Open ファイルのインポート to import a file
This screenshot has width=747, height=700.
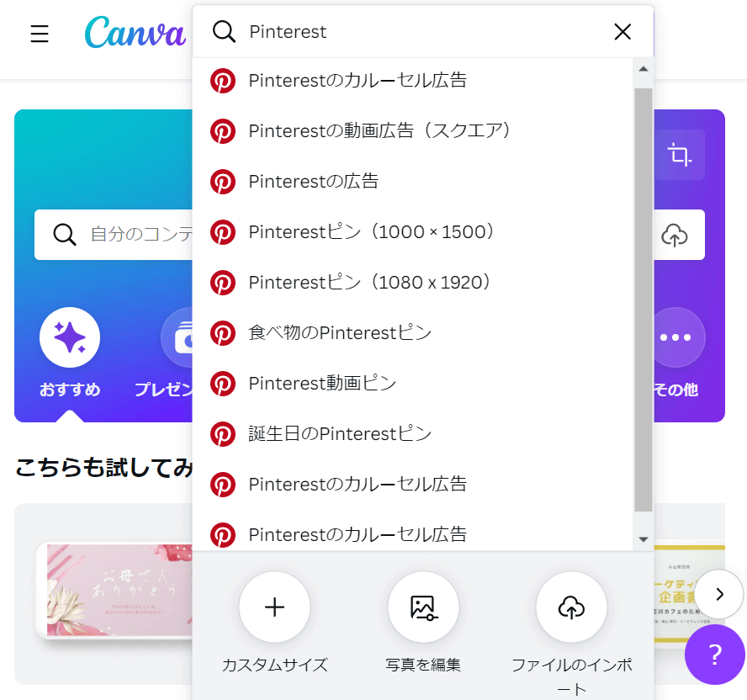point(571,607)
